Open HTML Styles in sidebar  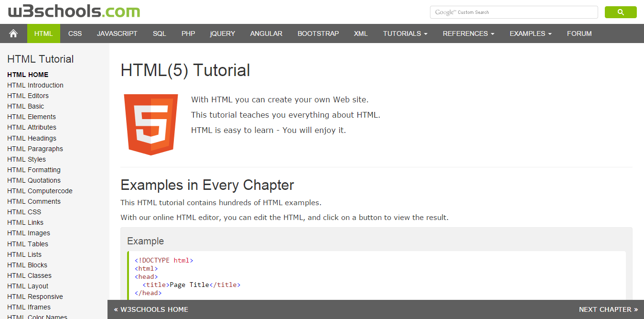pyautogui.click(x=27, y=159)
